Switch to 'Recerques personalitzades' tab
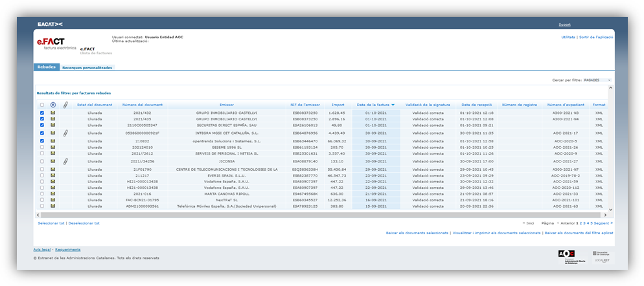Image resolution: width=644 pixels, height=286 pixels. click(x=87, y=67)
